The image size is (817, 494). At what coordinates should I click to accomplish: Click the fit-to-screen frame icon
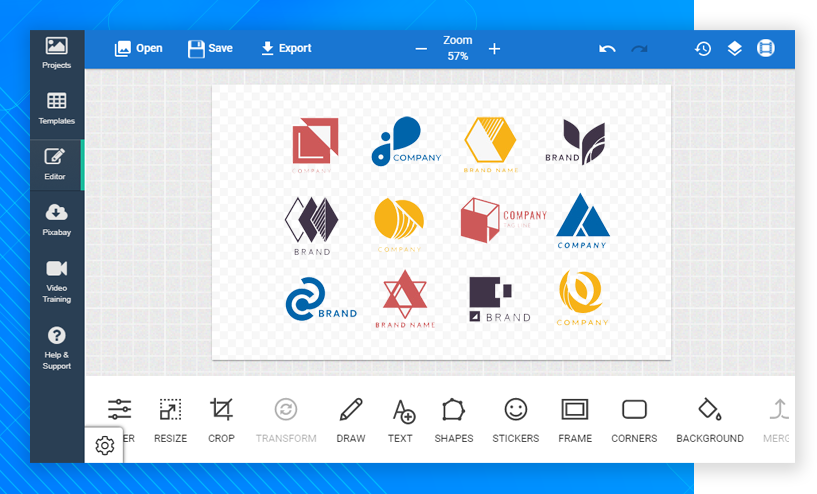pyautogui.click(x=765, y=48)
